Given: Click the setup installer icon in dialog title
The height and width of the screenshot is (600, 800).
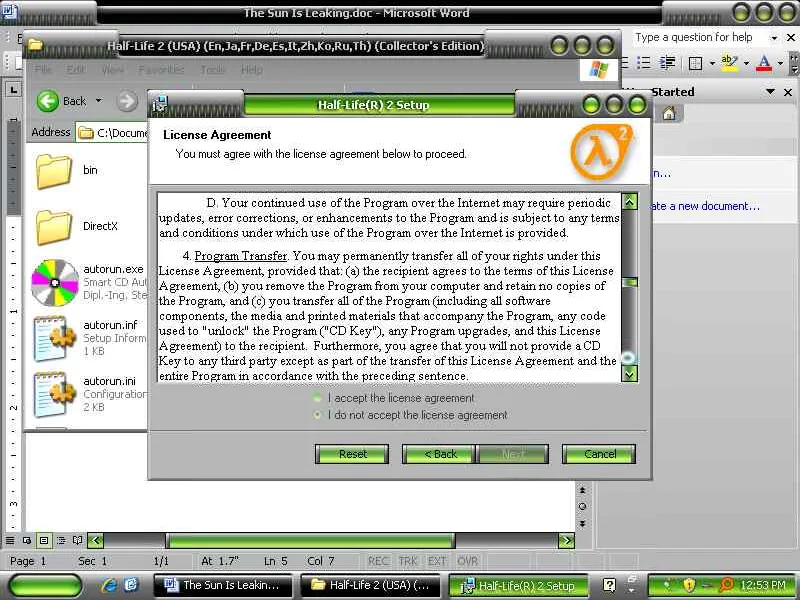Looking at the screenshot, I should tap(160, 105).
